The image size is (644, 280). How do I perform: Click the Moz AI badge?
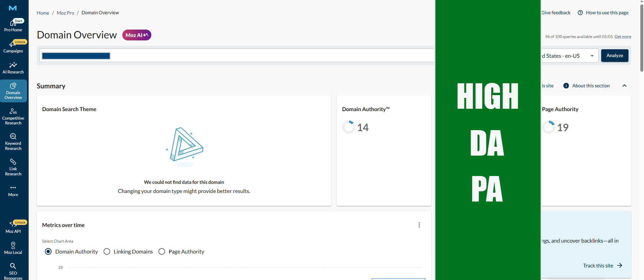[x=137, y=35]
